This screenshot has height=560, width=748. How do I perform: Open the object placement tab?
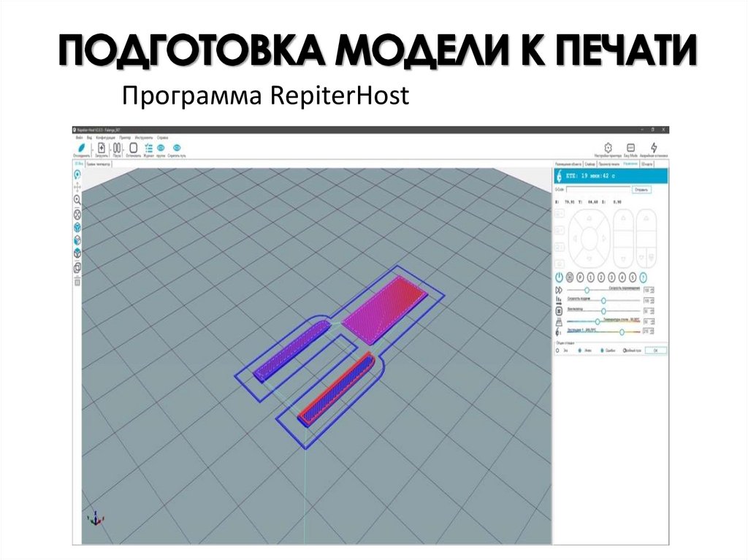(568, 164)
